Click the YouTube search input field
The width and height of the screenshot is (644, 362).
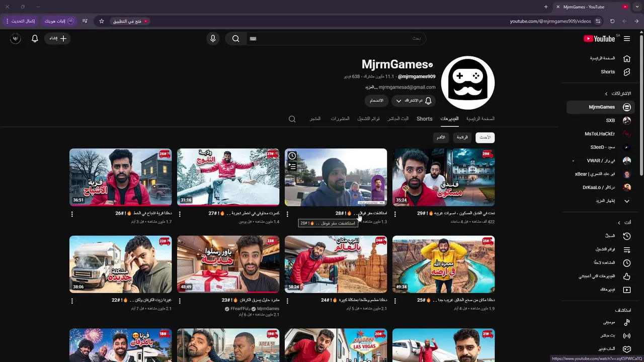point(336,39)
